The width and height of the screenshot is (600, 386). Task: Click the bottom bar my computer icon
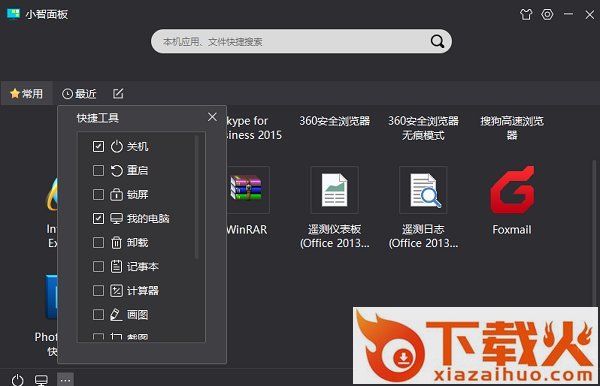click(41, 380)
